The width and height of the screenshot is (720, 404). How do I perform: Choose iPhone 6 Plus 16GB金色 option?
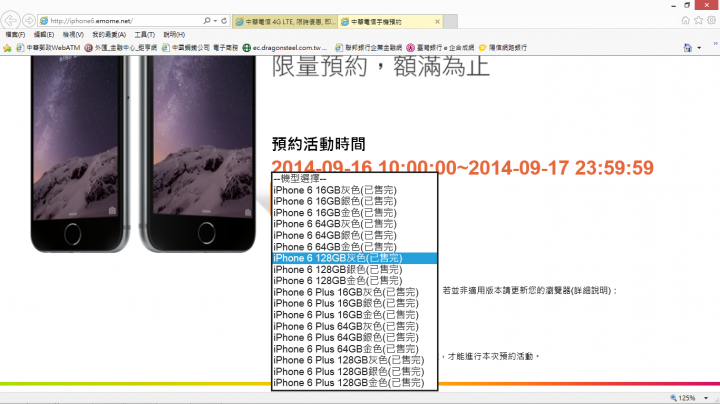pyautogui.click(x=354, y=315)
